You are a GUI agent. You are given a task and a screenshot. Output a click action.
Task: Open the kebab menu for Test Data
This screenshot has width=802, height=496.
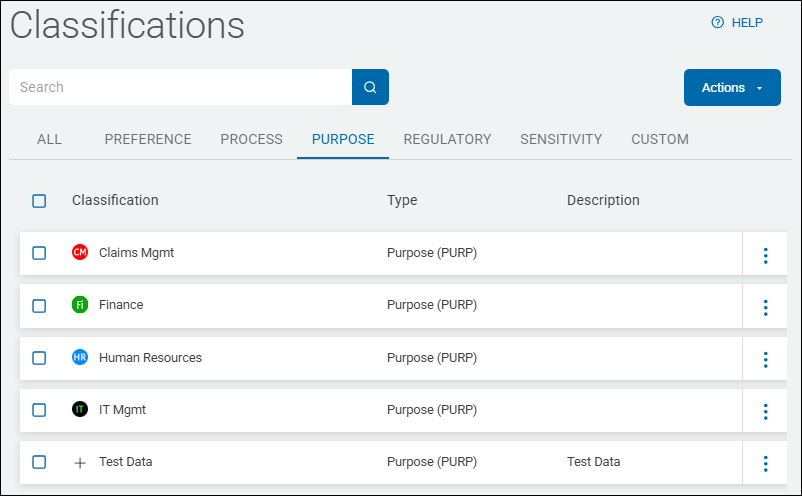[765, 463]
